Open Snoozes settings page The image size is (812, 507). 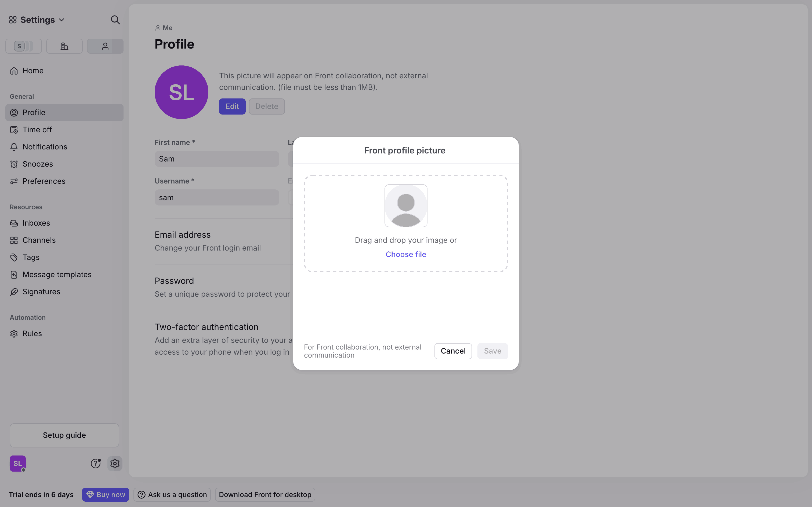(x=38, y=164)
